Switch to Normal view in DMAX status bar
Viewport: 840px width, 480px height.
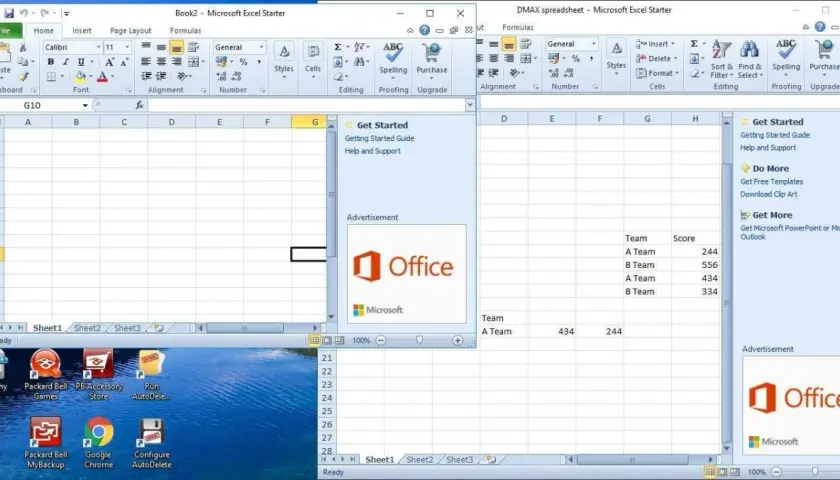tap(710, 472)
